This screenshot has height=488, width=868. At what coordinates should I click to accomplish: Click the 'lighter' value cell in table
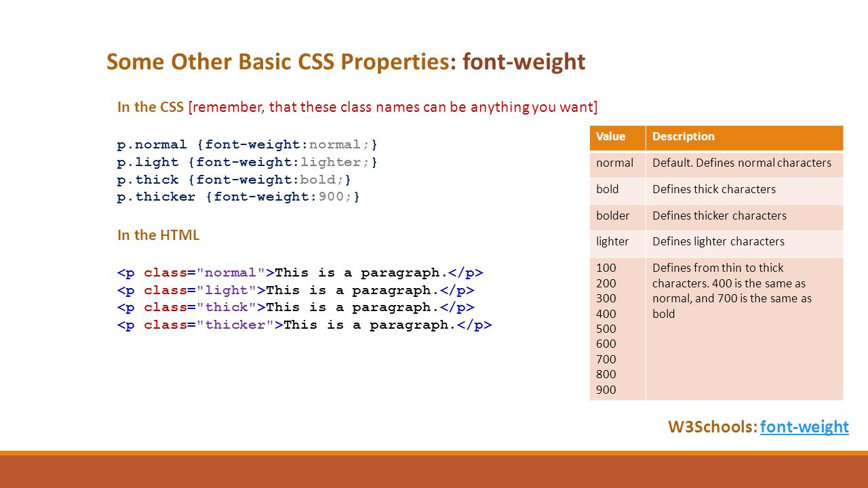coord(618,243)
